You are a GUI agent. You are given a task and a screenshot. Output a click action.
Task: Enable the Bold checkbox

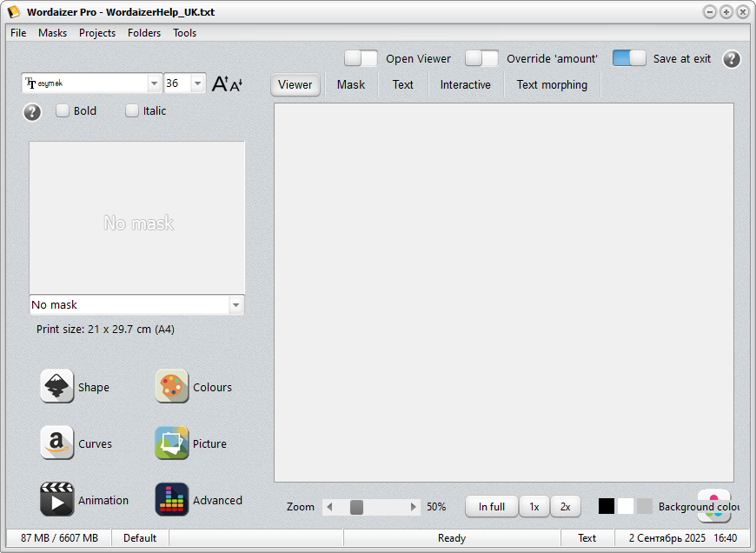pyautogui.click(x=63, y=110)
